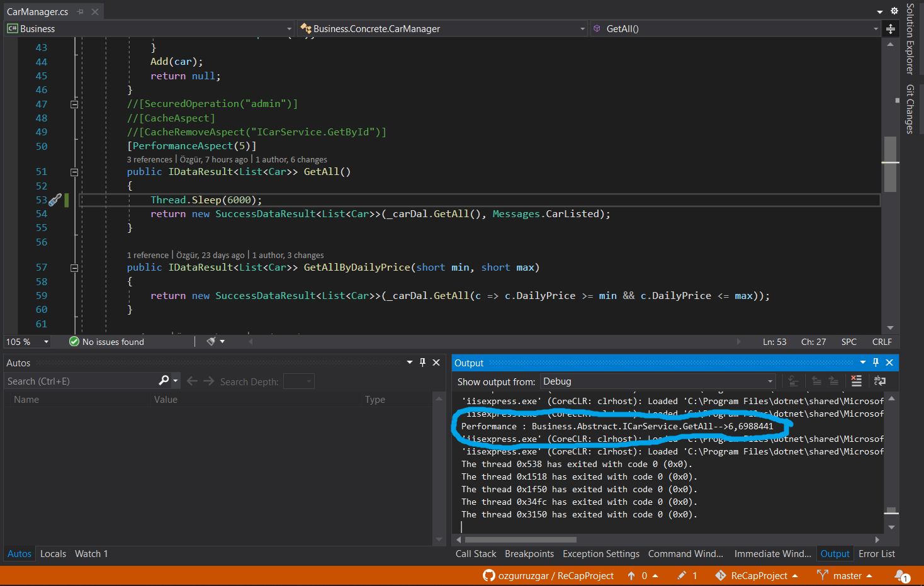Image resolution: width=924 pixels, height=586 pixels.
Task: Click the Go to Previous Message icon
Action: [816, 381]
